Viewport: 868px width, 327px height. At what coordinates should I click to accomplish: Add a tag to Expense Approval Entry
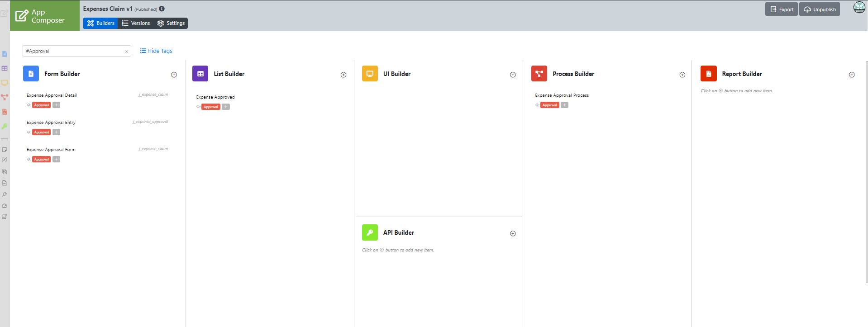(x=56, y=132)
